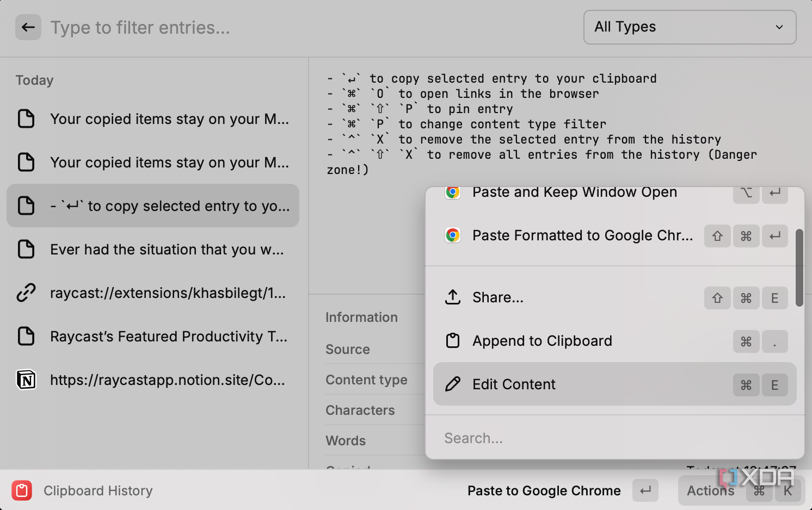
Task: Click link icon beside raycast://extensions entry
Action: [x=26, y=293]
